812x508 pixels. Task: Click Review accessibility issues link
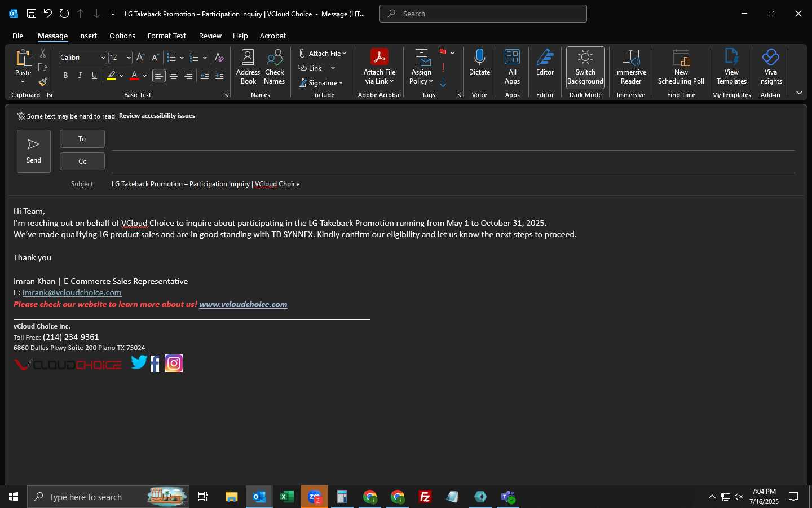pyautogui.click(x=157, y=116)
